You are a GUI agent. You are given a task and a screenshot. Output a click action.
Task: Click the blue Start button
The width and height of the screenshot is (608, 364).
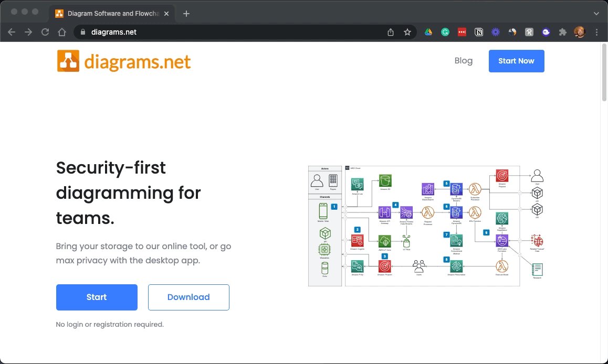97,297
